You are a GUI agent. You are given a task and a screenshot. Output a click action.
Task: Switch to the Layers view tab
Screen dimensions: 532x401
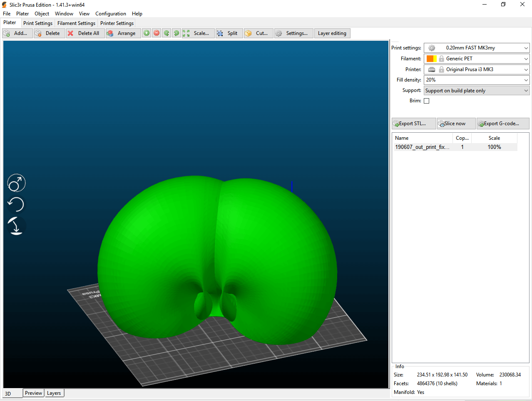point(54,393)
